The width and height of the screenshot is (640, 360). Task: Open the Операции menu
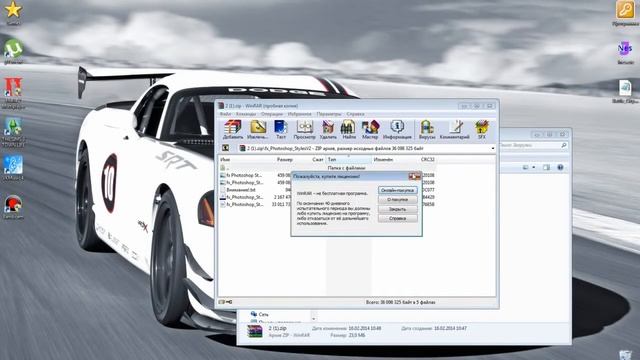tap(271, 114)
